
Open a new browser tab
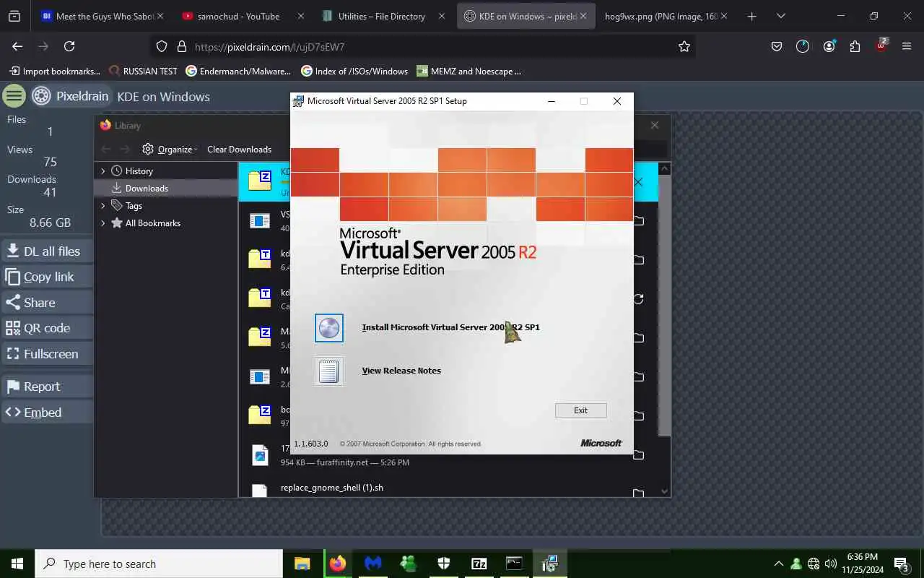coord(751,16)
